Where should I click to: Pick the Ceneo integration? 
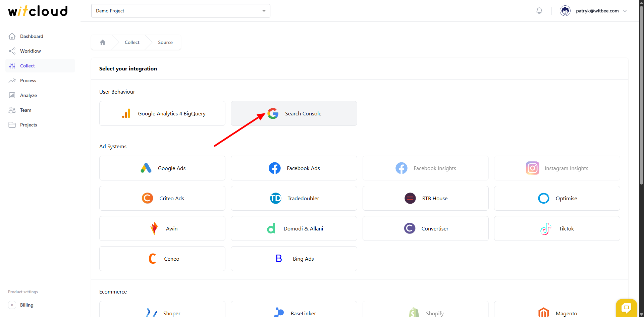[162, 259]
